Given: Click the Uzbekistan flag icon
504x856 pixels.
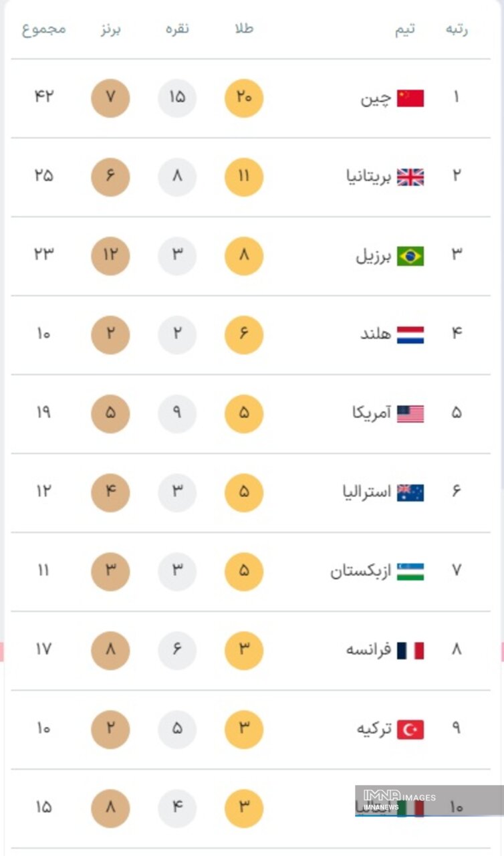Looking at the screenshot, I should coord(410,572).
